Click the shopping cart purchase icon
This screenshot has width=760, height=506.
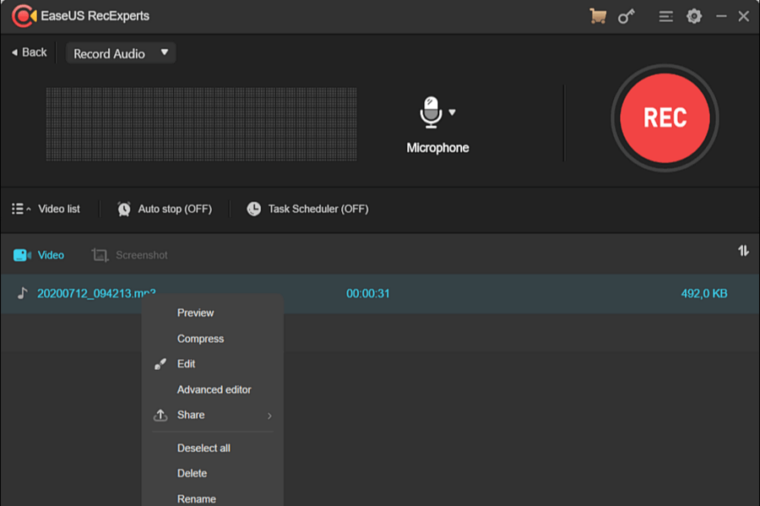tap(598, 16)
